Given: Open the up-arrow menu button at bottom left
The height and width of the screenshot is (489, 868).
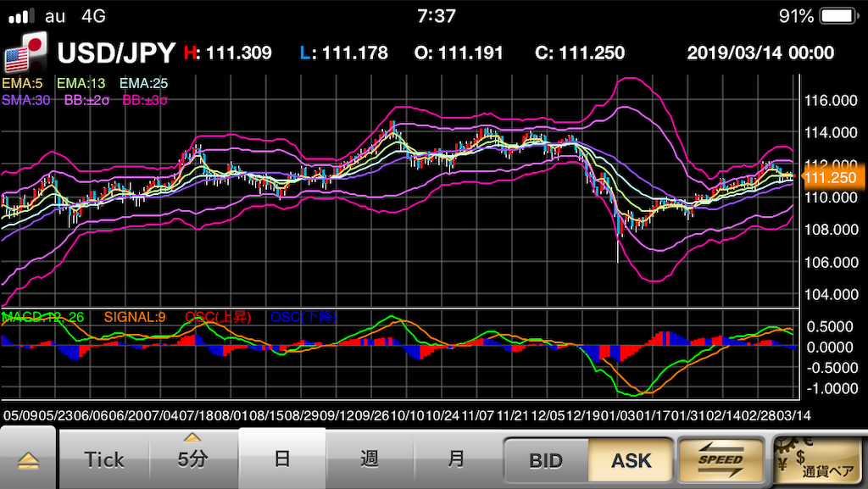Looking at the screenshot, I should (x=28, y=458).
